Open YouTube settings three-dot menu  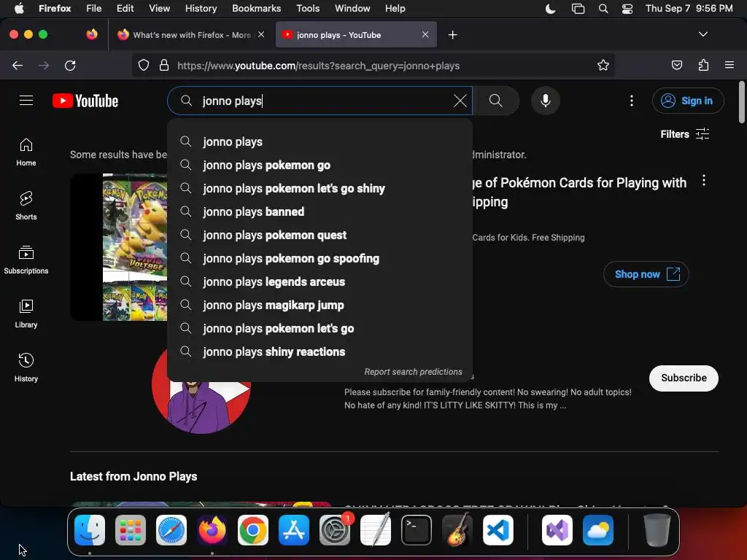click(x=632, y=101)
